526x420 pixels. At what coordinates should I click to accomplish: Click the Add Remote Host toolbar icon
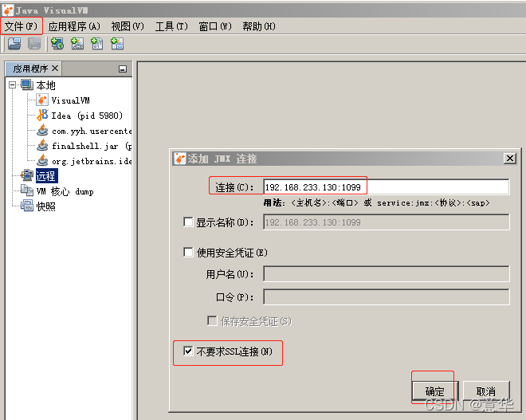(57, 44)
